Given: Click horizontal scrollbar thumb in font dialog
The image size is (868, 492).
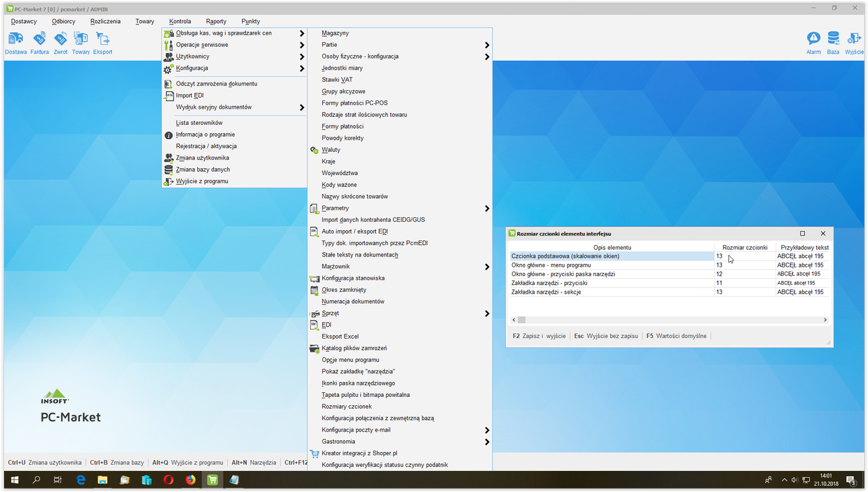Looking at the screenshot, I should coord(521,320).
